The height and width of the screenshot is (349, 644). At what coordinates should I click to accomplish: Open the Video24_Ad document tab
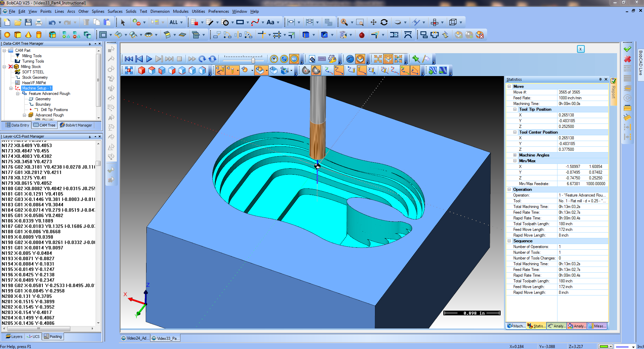(135, 338)
